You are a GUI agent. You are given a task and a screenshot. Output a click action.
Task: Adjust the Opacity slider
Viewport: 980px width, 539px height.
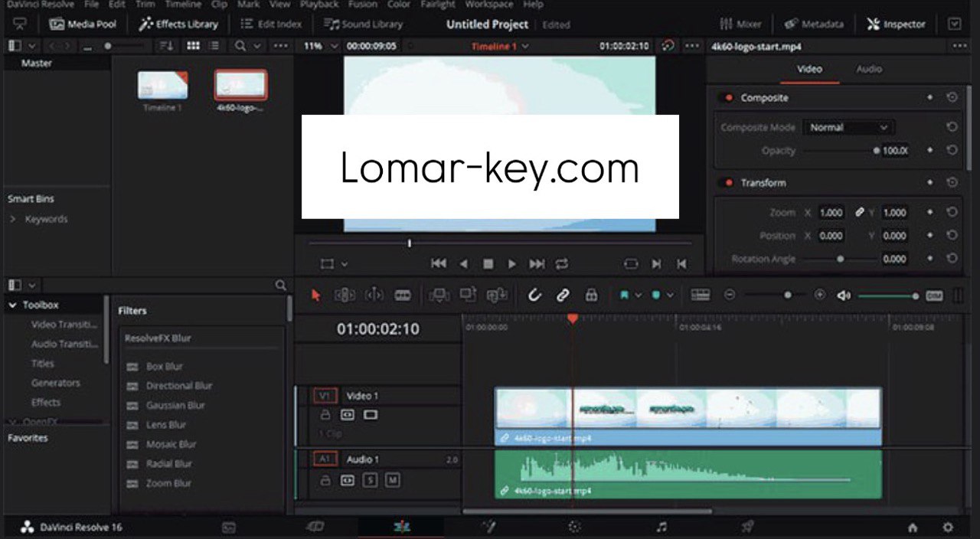(x=840, y=151)
